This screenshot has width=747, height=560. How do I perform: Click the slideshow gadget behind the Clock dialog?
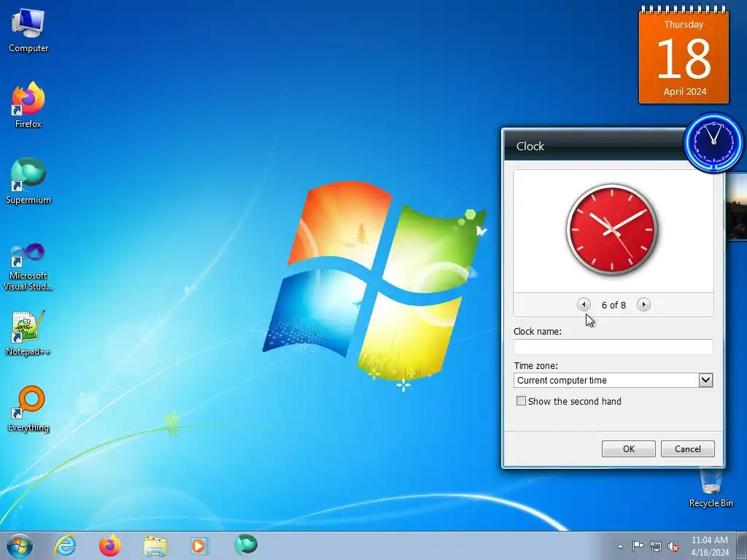[736, 207]
